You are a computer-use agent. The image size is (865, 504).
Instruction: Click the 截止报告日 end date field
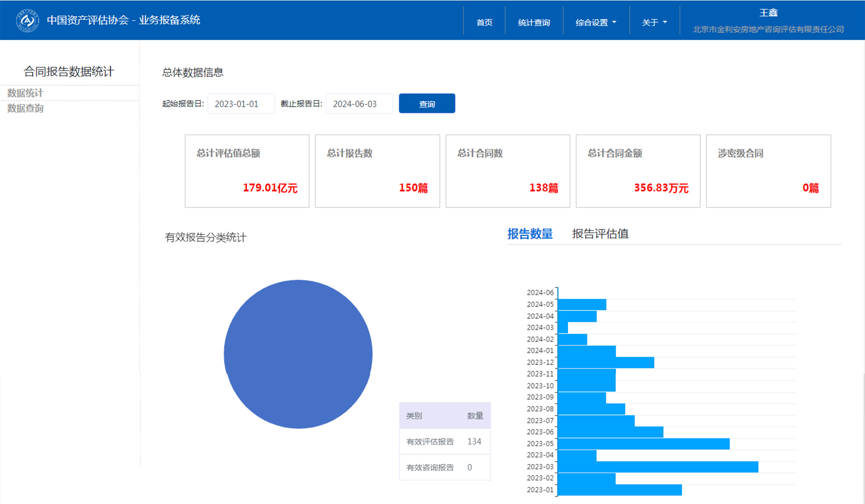359,104
